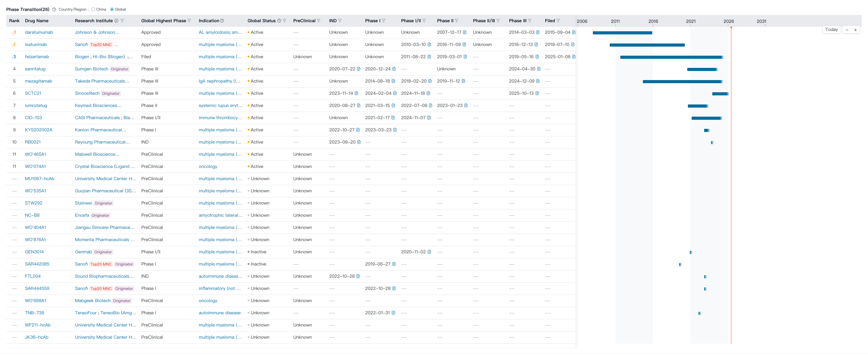This screenshot has width=868, height=354.
Task: Open the Research Institute filter dropdown
Action: tap(122, 21)
